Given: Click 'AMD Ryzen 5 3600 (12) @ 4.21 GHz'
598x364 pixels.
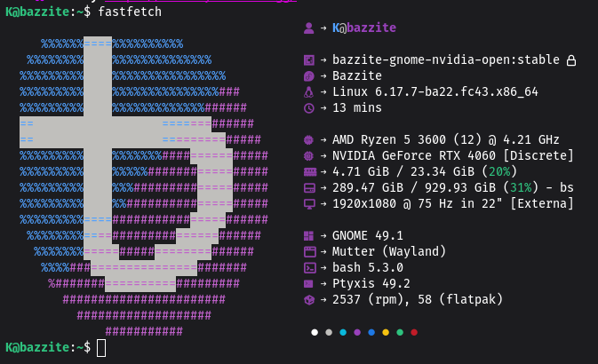Looking at the screenshot, I should [446, 140].
